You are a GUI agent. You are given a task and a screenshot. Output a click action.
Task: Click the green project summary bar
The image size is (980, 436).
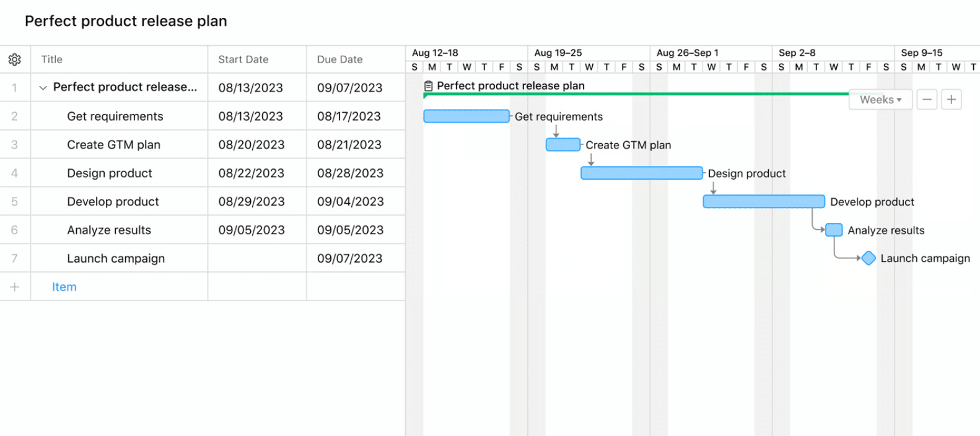tap(636, 94)
